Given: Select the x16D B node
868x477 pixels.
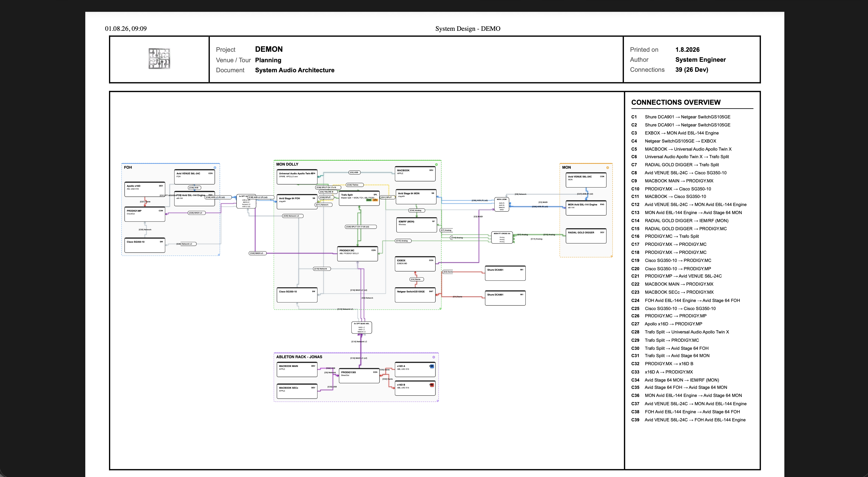Looking at the screenshot, I should pos(415,388).
